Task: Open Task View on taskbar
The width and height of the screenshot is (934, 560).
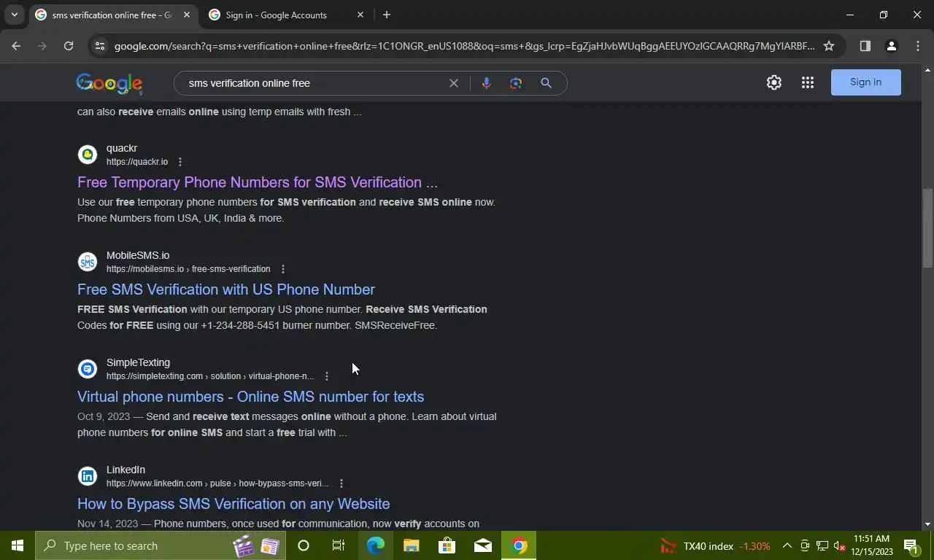Action: point(339,545)
